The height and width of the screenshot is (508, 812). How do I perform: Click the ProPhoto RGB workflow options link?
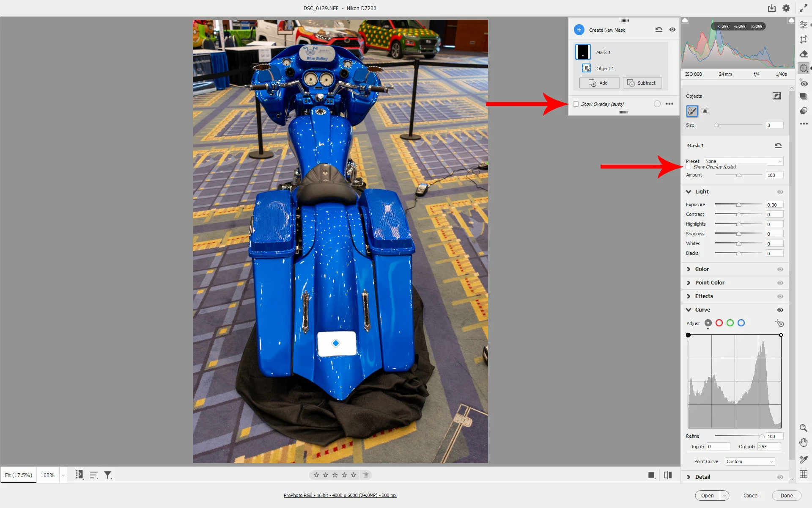pyautogui.click(x=340, y=495)
